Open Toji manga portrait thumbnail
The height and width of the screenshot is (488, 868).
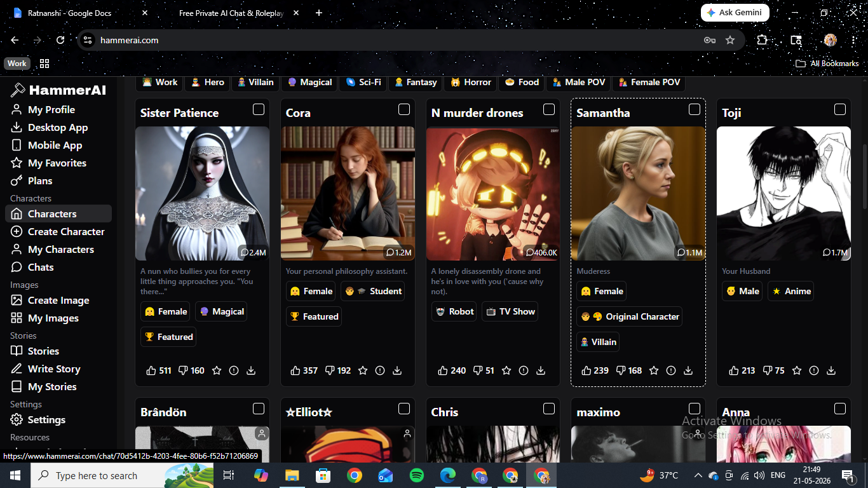783,193
